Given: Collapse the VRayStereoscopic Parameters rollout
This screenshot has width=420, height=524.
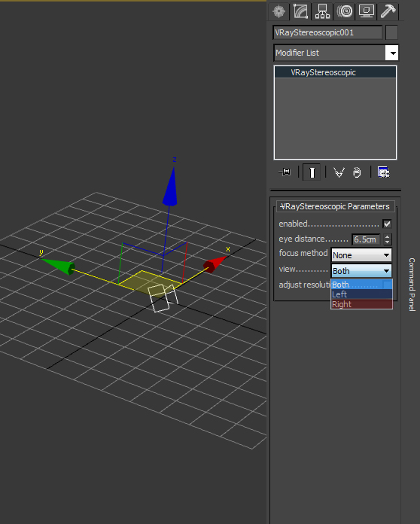Looking at the screenshot, I should (x=335, y=206).
